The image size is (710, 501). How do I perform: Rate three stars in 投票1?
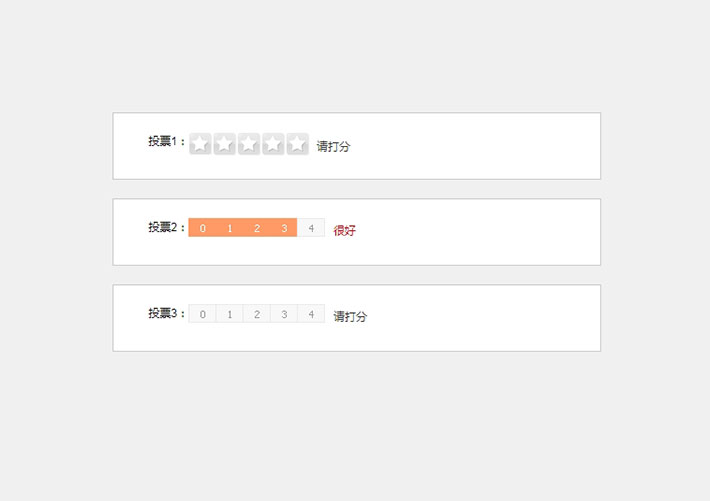click(248, 144)
